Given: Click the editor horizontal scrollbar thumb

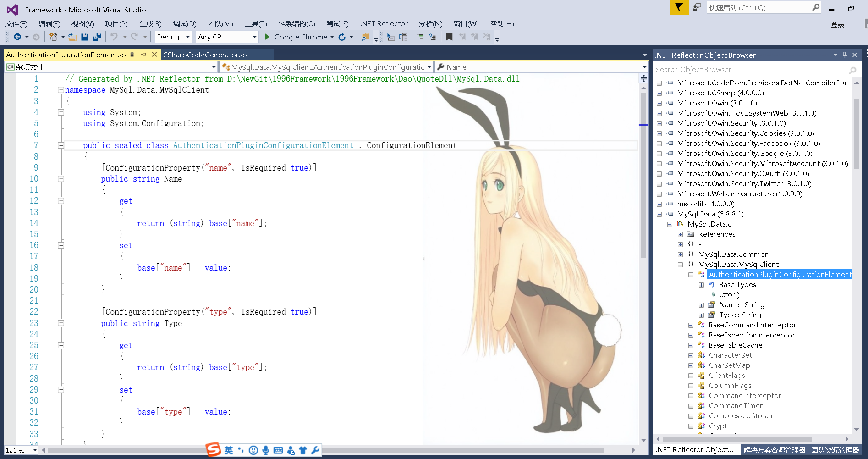Looking at the screenshot, I should coord(325,450).
